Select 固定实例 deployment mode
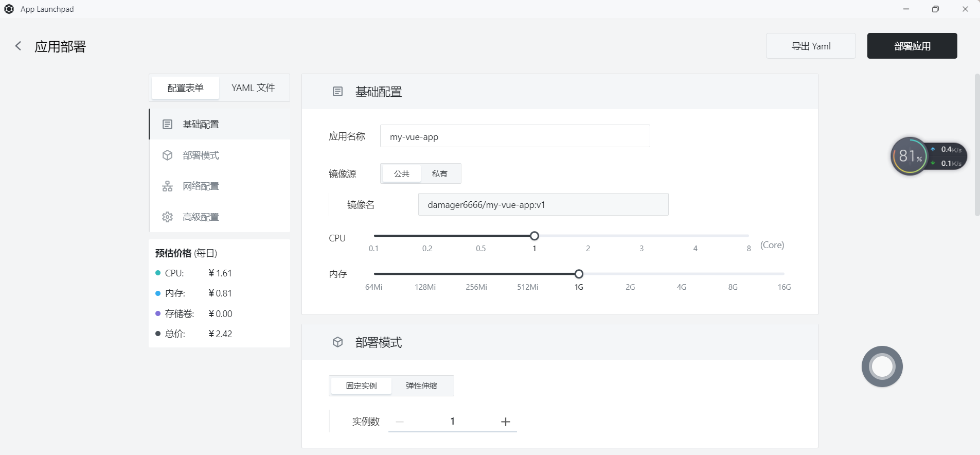The height and width of the screenshot is (455, 980). 361,386
